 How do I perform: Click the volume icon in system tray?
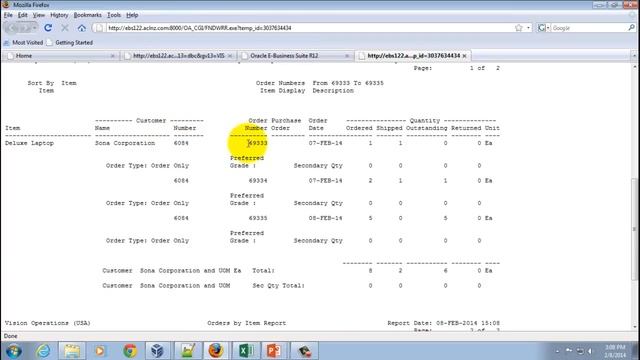point(590,351)
